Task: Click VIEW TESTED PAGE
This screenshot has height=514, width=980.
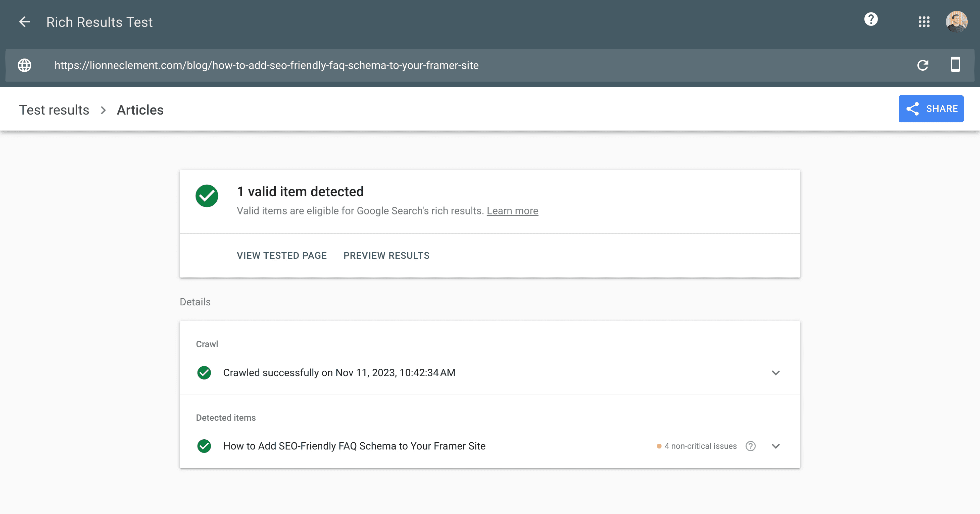Action: pos(281,255)
